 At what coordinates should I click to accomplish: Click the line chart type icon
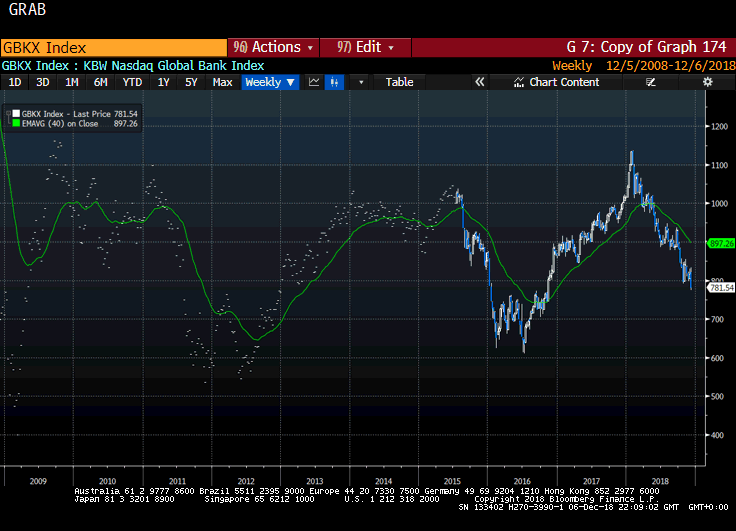point(314,82)
